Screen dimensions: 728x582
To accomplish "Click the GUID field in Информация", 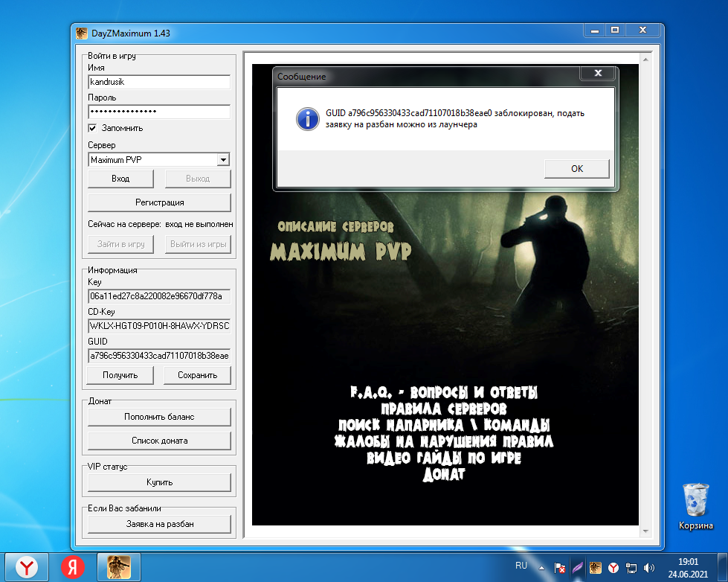I will pos(159,356).
